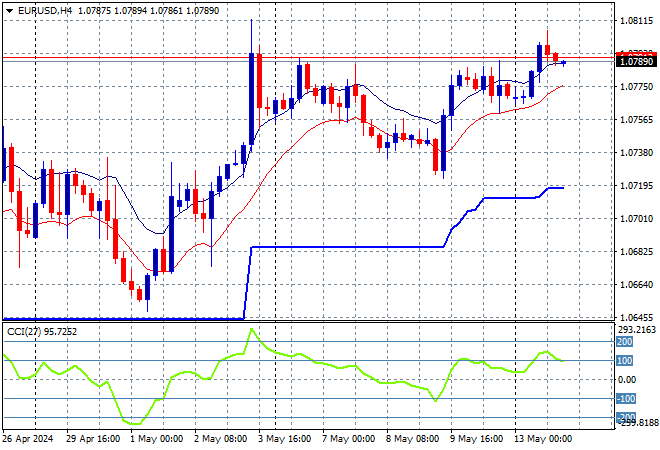Select the CCI 100 level marker
The height and width of the screenshot is (450, 660).
coord(625,361)
